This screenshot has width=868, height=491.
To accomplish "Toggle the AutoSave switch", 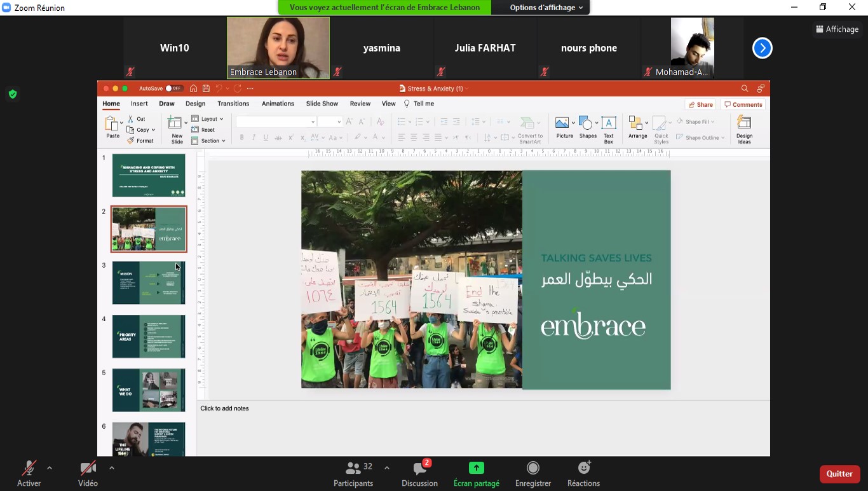I will pyautogui.click(x=174, y=88).
